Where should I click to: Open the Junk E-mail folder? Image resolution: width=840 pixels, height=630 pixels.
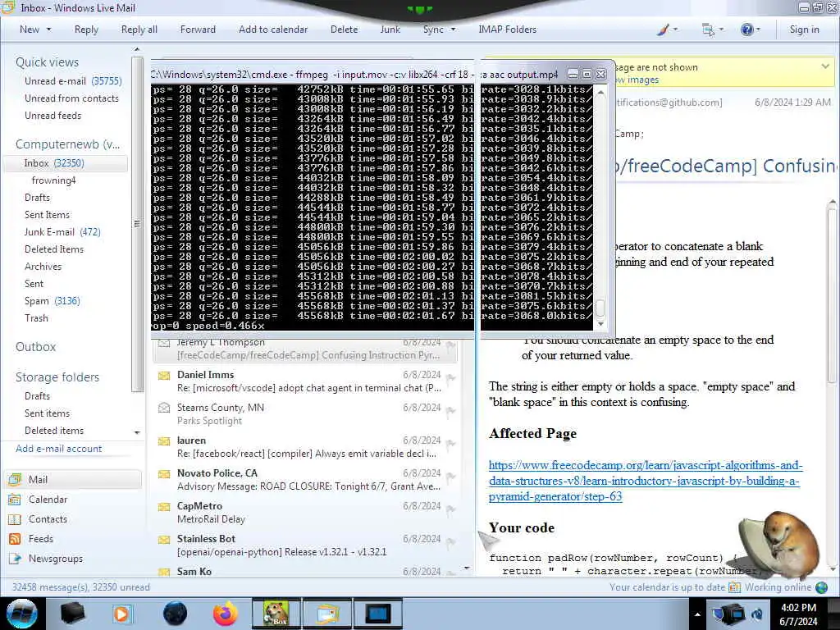point(62,232)
